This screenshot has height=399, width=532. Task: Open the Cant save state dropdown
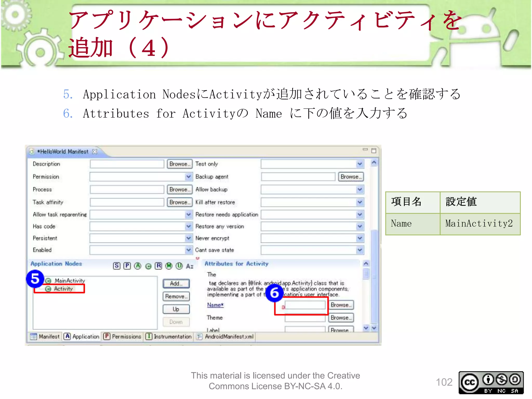[360, 250]
